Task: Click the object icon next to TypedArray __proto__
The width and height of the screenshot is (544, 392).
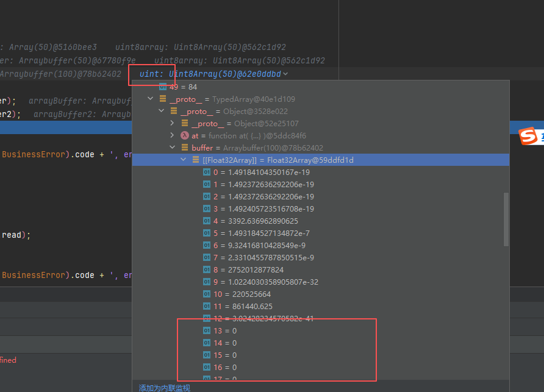Action: 163,99
